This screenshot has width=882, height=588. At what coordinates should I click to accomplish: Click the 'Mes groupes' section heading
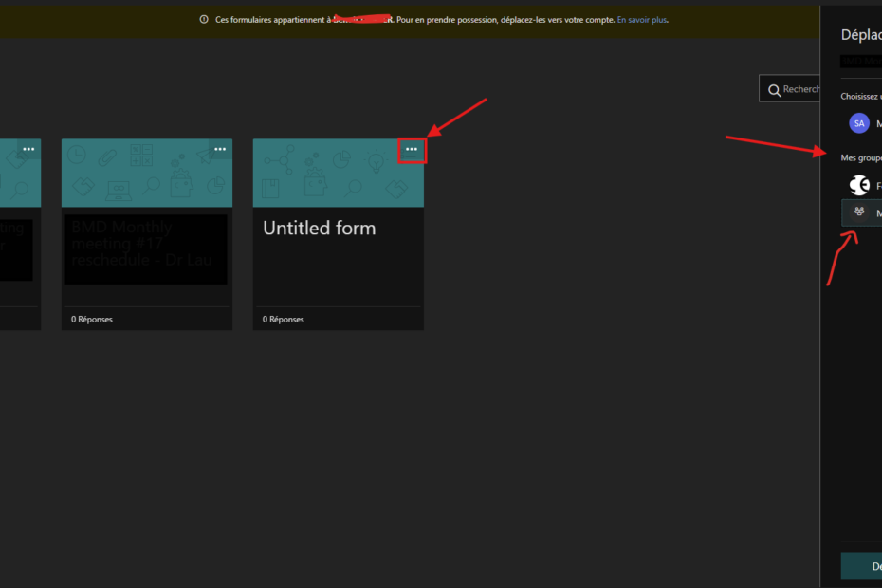click(860, 157)
